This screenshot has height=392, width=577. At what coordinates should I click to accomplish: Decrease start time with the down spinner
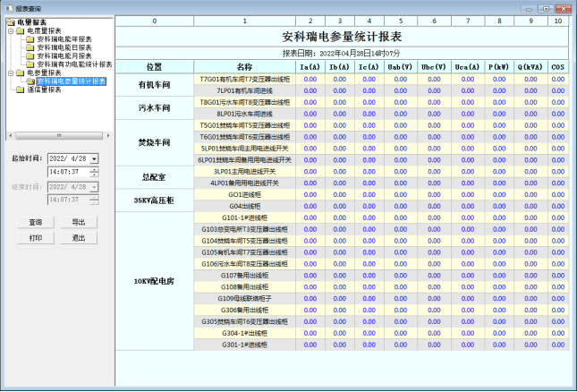pyautogui.click(x=94, y=175)
